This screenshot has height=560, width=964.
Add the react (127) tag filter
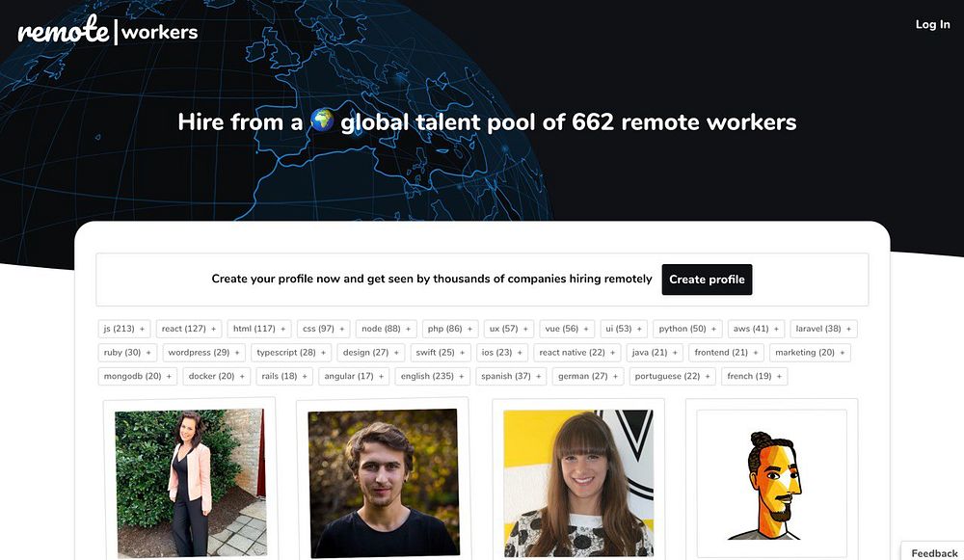click(189, 329)
